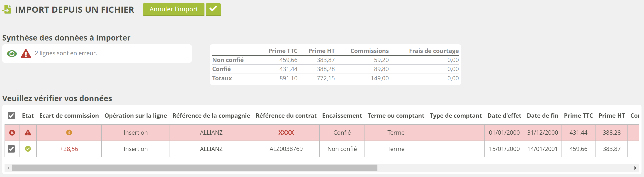Click the Ecart de commission column header
This screenshot has width=644, height=177.
[x=69, y=116]
